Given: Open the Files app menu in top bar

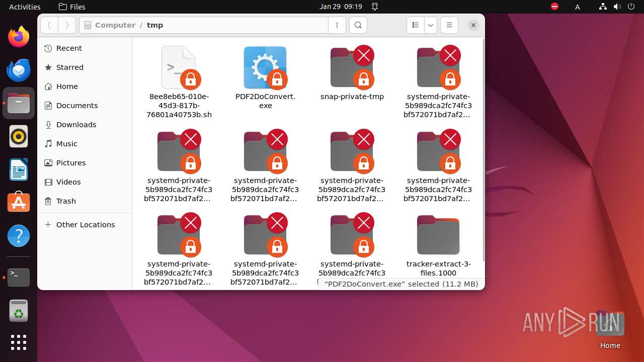Looking at the screenshot, I should 72,7.
